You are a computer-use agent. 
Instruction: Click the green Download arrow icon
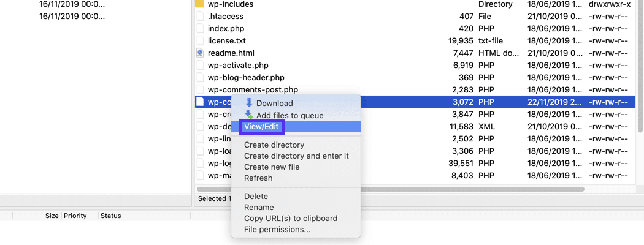tap(248, 103)
